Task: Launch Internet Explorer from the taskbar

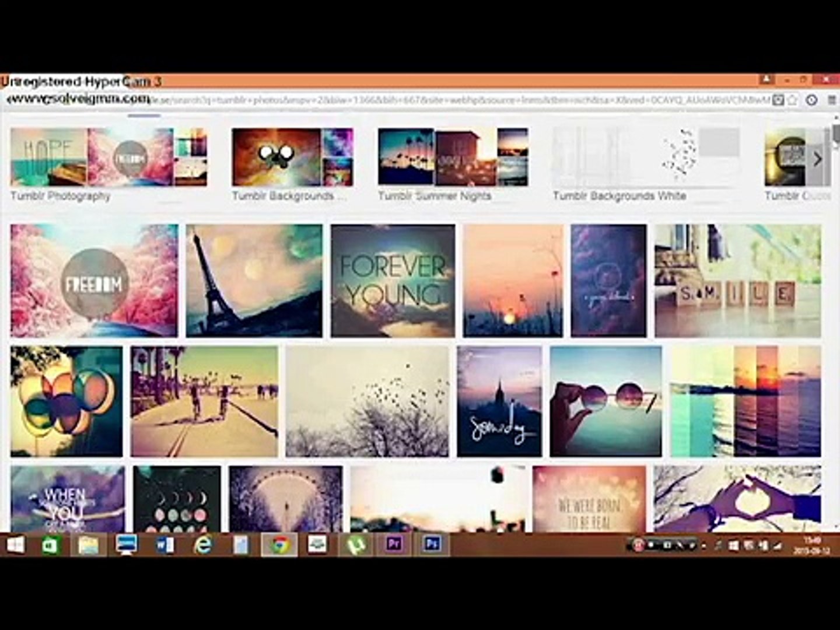Action: [203, 545]
